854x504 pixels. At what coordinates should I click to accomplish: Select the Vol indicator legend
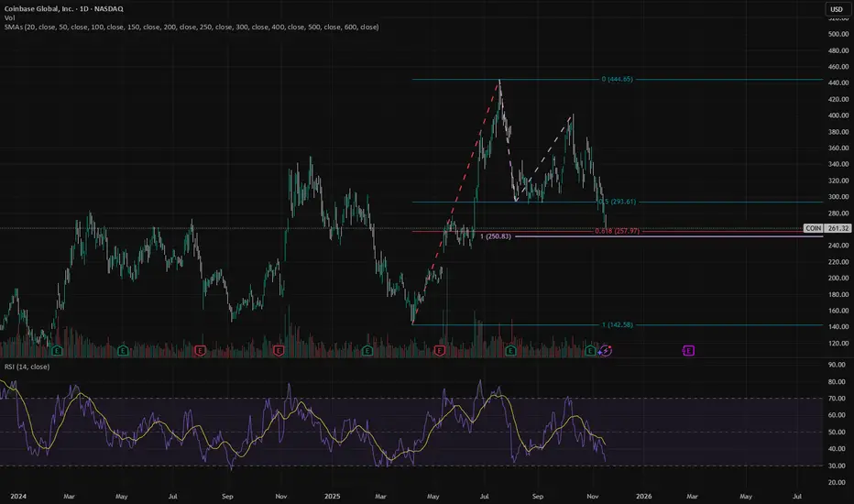pyautogui.click(x=9, y=18)
